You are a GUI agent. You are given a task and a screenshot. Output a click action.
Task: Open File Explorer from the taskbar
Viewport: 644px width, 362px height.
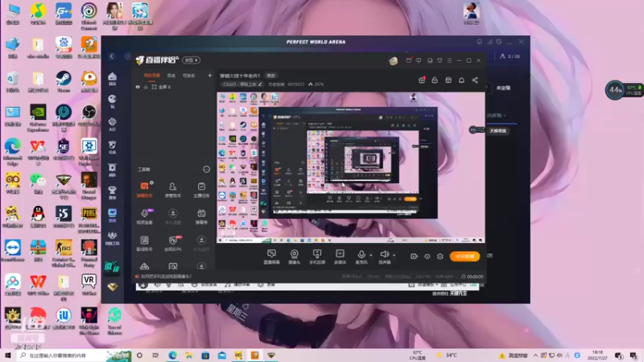(188, 355)
